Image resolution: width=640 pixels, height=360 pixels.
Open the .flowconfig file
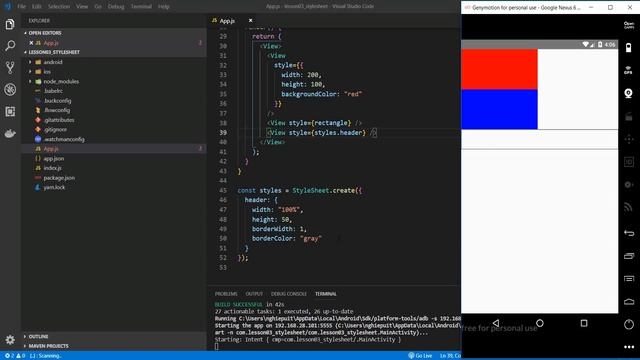pyautogui.click(x=56, y=110)
